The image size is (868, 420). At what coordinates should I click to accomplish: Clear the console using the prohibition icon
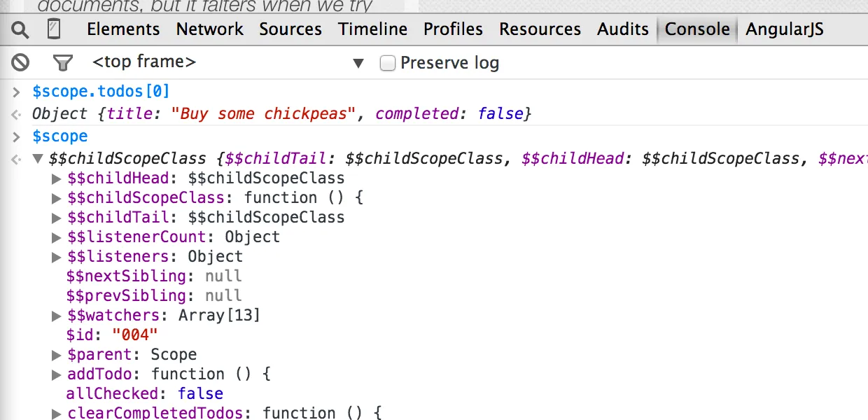click(x=20, y=62)
